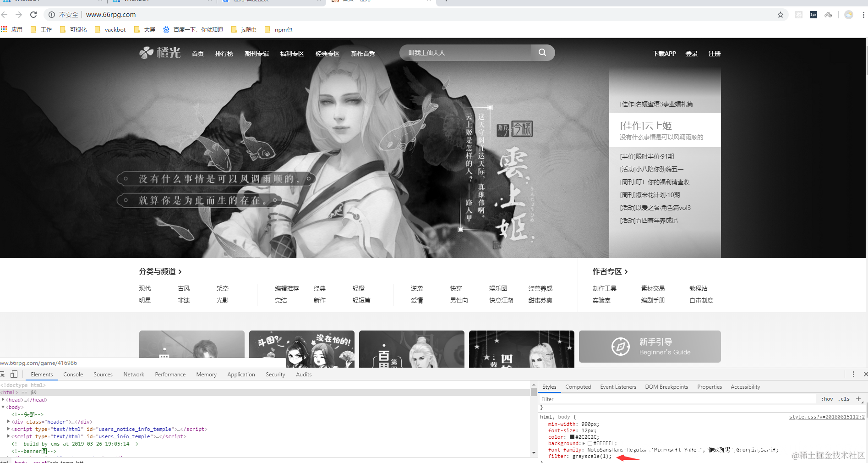Select the html line in Elements tree

[265, 392]
